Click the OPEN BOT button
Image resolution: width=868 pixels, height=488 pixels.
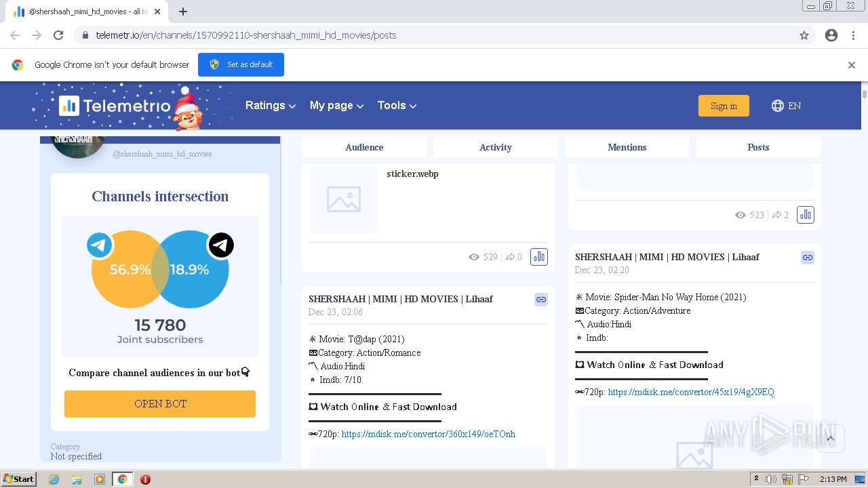[x=160, y=404]
